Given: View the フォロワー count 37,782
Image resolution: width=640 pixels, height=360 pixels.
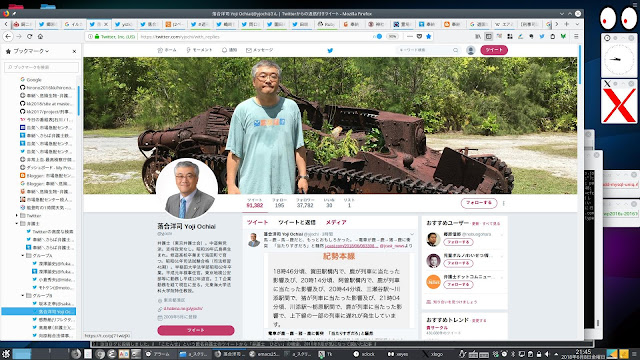Looking at the screenshot, I should [x=305, y=203].
